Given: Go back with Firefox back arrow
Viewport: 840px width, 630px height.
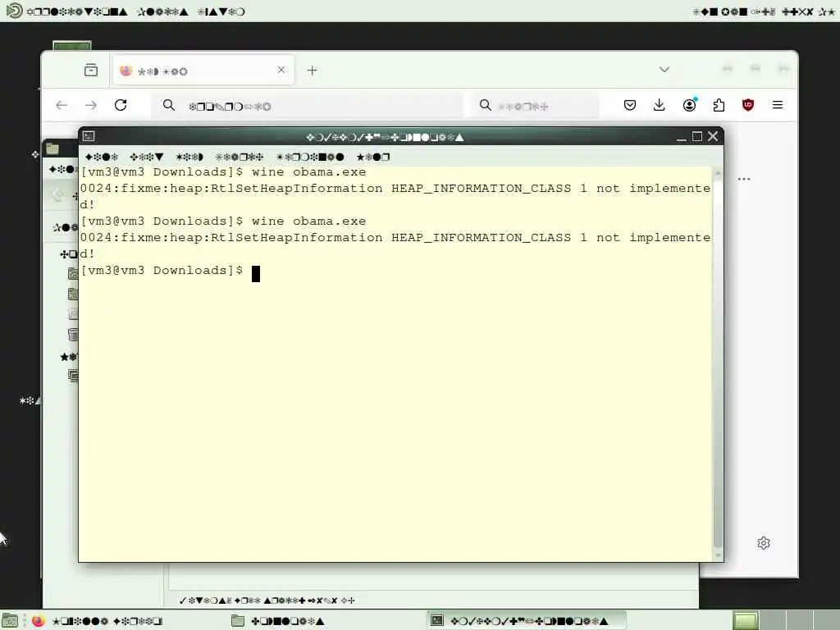Looking at the screenshot, I should 62,105.
